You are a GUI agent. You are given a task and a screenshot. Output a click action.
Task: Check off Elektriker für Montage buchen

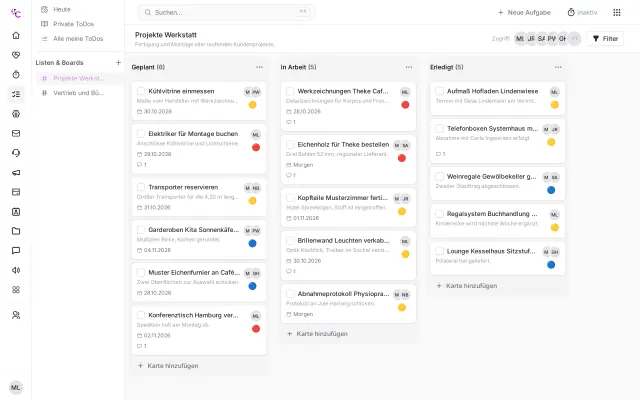[141, 133]
